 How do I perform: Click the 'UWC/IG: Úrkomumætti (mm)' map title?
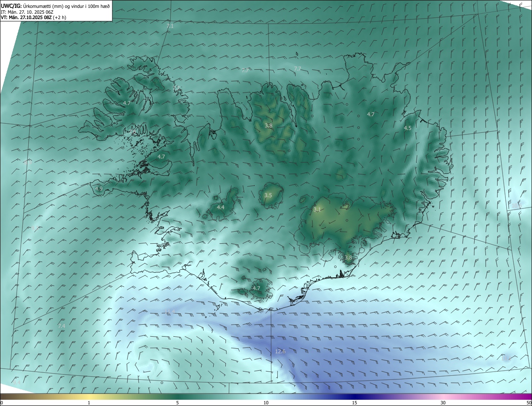tap(55, 6)
